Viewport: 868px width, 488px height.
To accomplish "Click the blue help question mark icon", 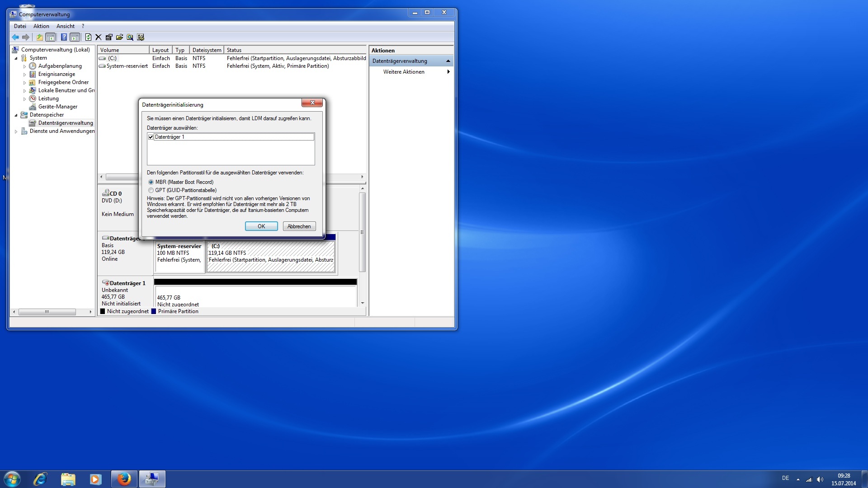I will coord(64,37).
